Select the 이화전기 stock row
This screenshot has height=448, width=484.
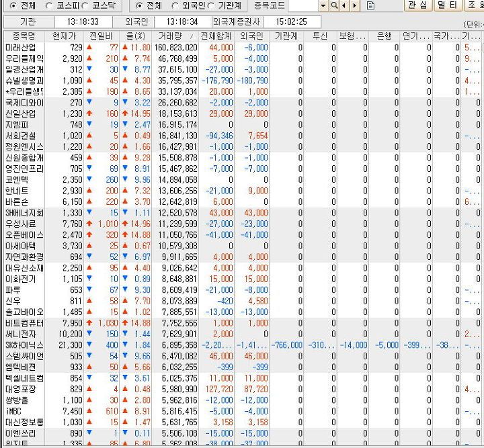242,279
